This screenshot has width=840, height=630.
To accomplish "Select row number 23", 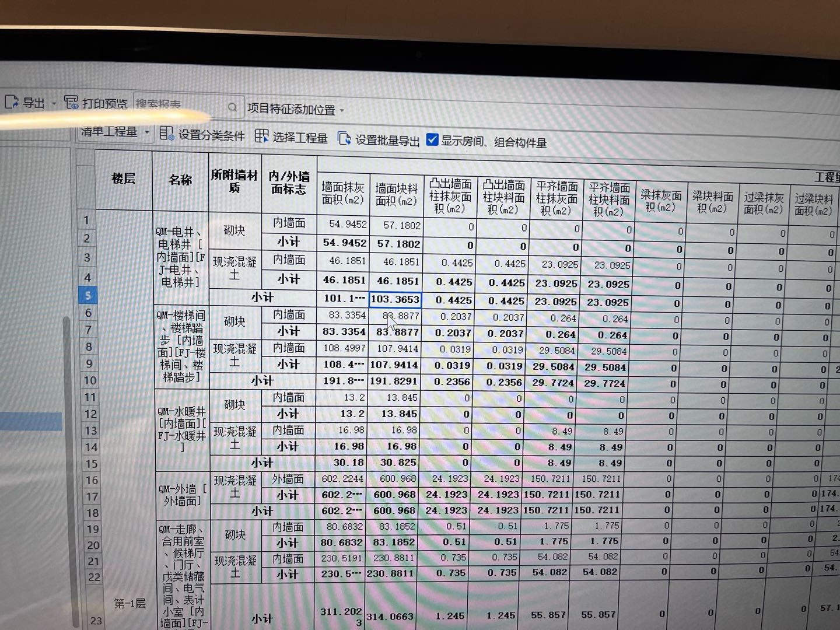I will [x=96, y=621].
